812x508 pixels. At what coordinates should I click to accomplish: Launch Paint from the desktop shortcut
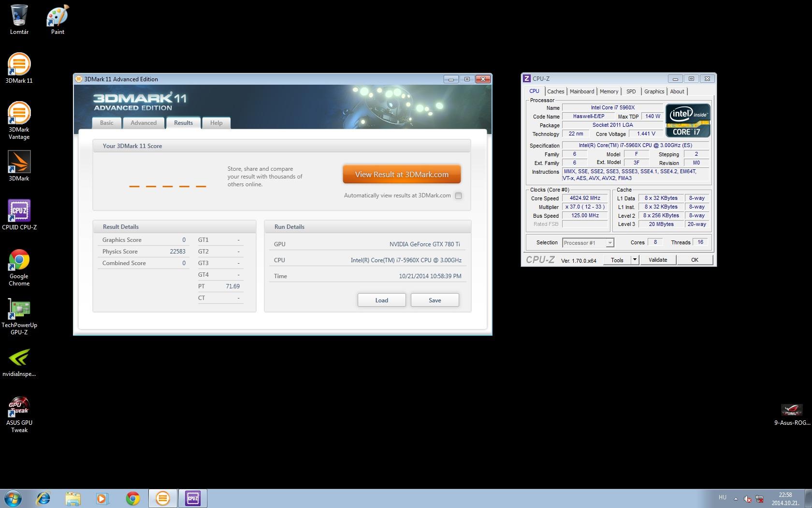point(58,19)
